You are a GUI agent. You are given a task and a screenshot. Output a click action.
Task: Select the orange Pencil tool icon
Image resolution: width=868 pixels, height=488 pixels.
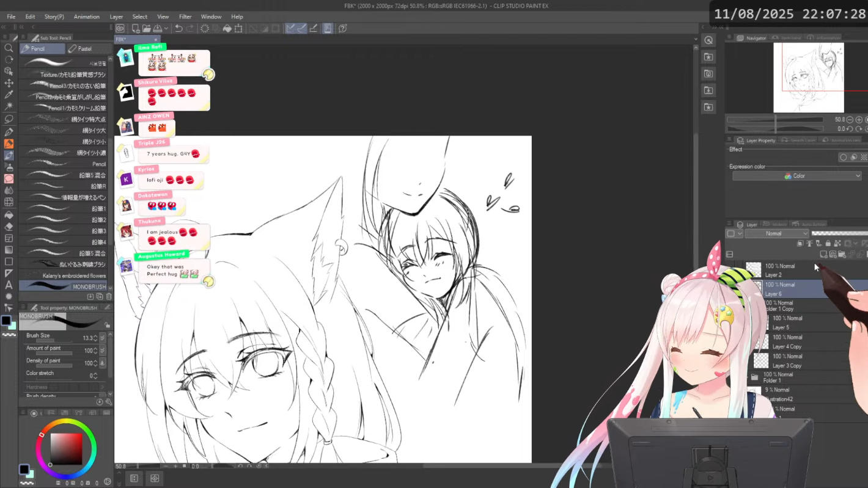tap(9, 144)
